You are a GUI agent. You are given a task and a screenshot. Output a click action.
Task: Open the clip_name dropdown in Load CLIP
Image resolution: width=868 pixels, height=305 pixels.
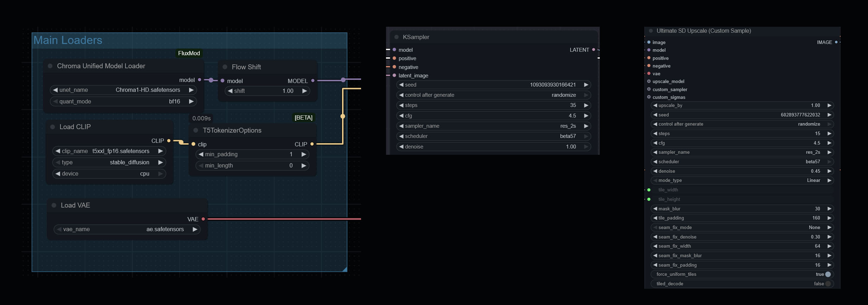(109, 151)
